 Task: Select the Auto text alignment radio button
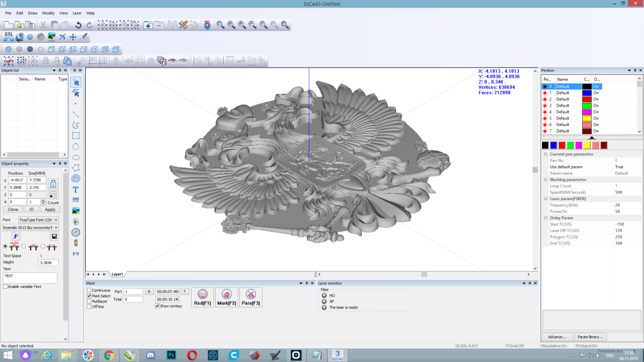[5, 246]
